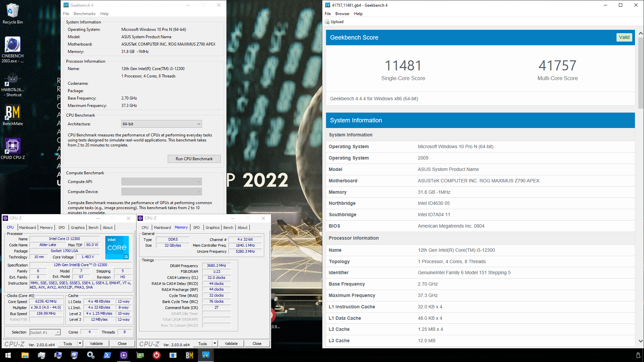The image size is (644, 362).
Task: Open Help menu in results window
Action: click(358, 14)
